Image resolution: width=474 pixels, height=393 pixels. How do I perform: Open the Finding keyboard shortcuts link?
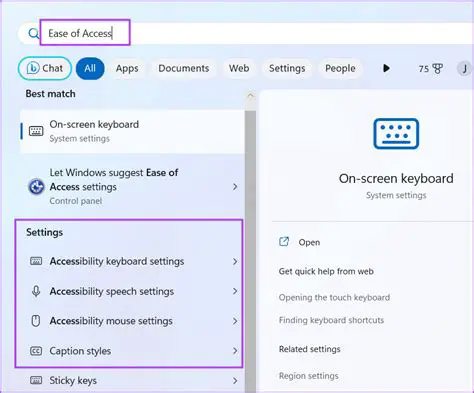[331, 320]
